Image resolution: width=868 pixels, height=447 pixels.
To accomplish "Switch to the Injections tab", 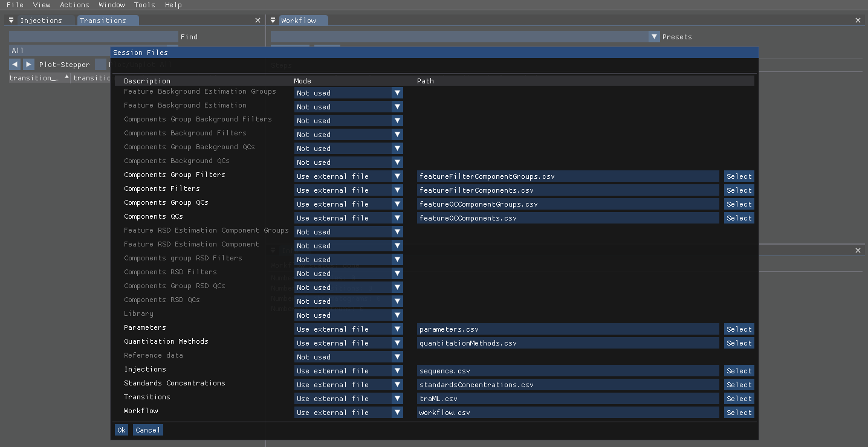I will point(41,21).
